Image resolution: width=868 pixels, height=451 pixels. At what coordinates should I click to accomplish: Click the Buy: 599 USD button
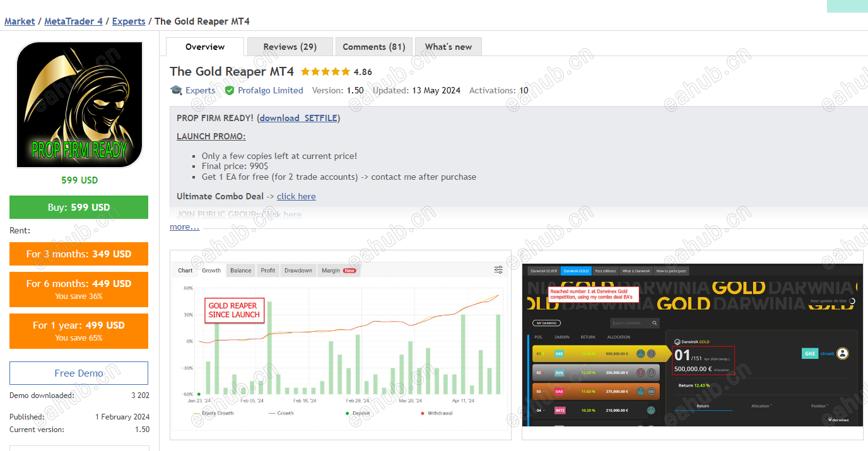pyautogui.click(x=79, y=207)
